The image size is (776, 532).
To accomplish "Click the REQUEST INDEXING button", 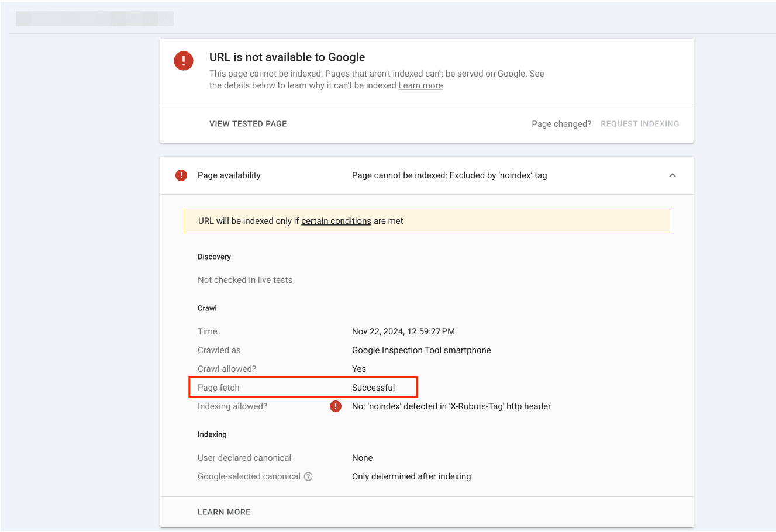I will (x=639, y=123).
